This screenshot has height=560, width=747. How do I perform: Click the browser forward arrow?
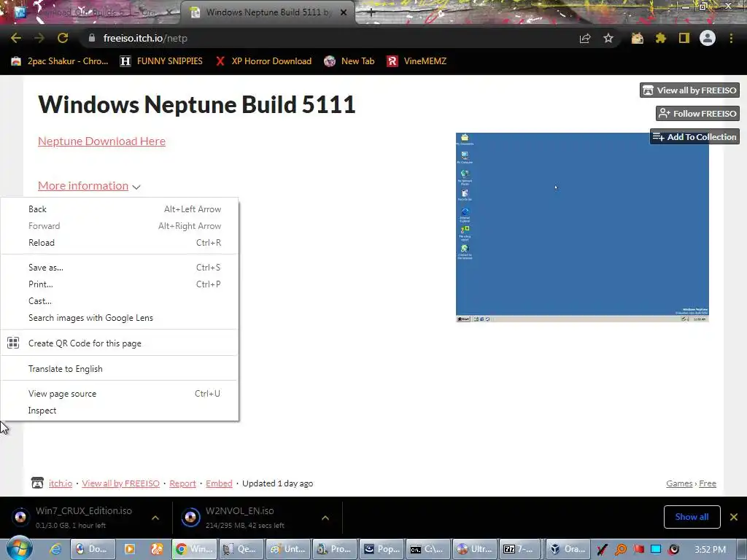tap(39, 38)
